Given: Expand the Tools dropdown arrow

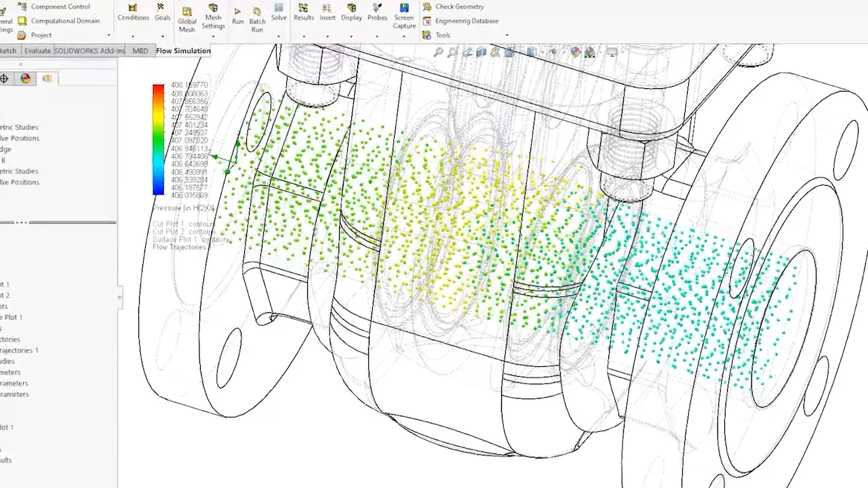Looking at the screenshot, I should [x=507, y=35].
